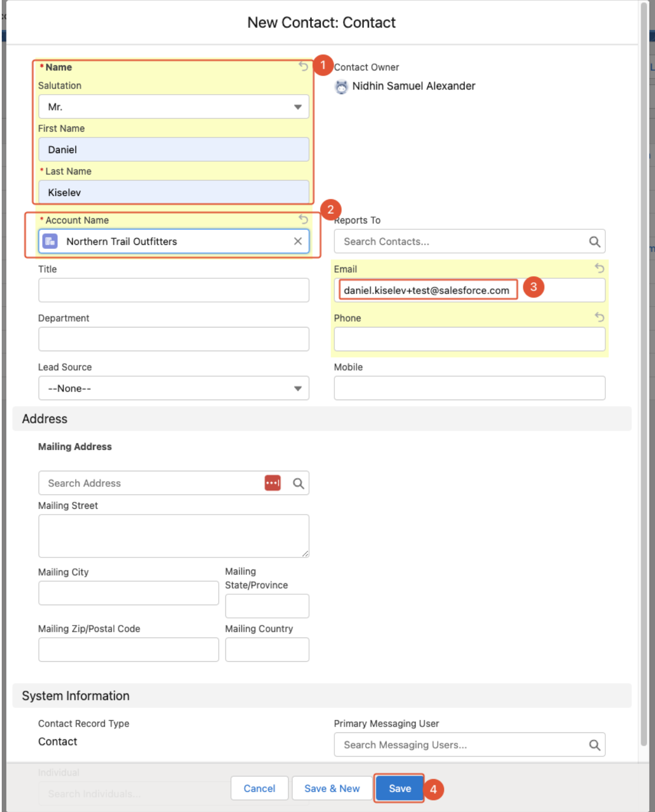Click the Primary Messaging User search icon
This screenshot has height=812, width=655.
pos(594,745)
